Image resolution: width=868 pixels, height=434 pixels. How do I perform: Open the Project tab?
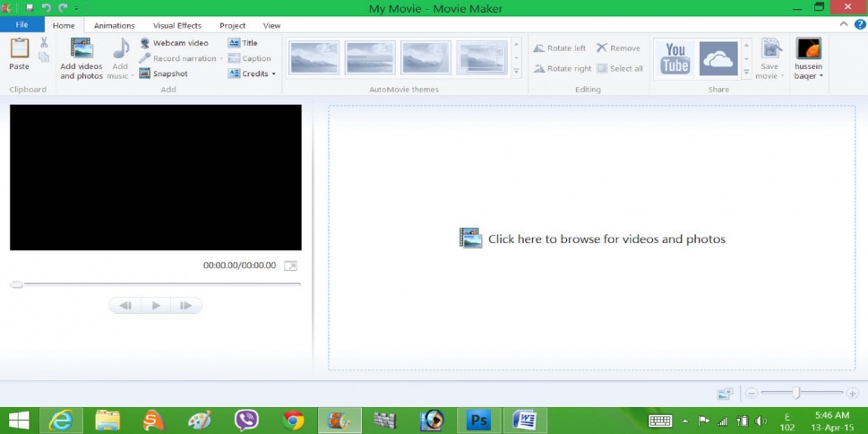[233, 25]
